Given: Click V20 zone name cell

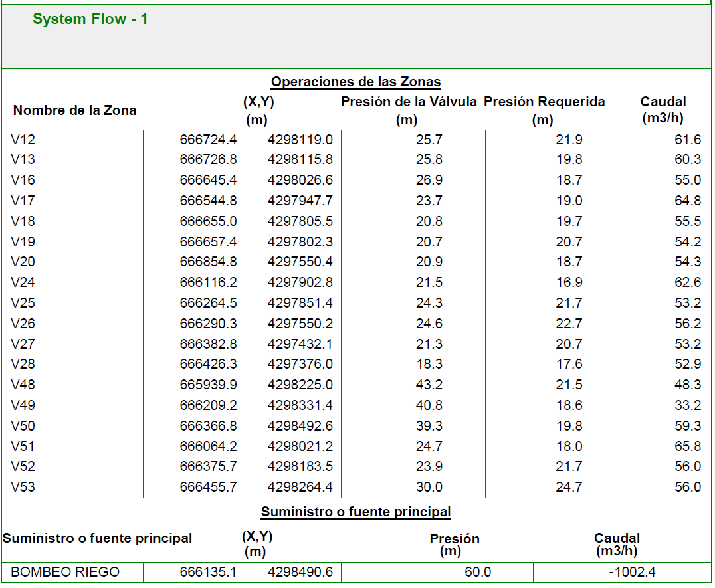Looking at the screenshot, I should [x=23, y=262].
